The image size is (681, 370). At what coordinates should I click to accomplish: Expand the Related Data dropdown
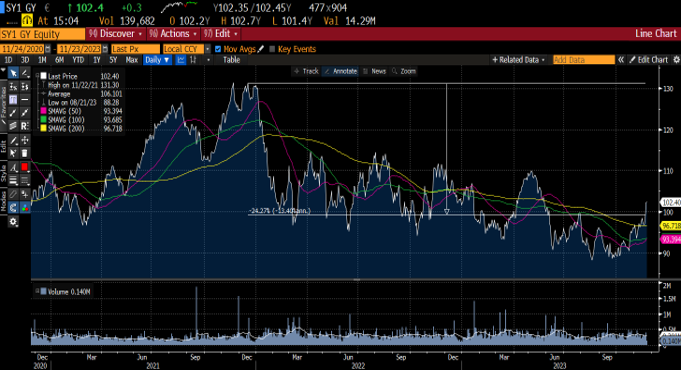point(518,60)
